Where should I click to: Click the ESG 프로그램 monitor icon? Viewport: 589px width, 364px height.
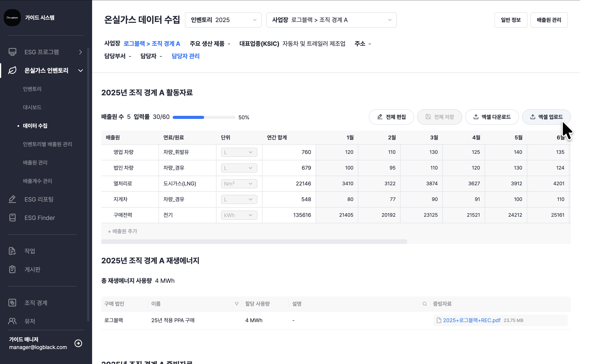pos(12,52)
